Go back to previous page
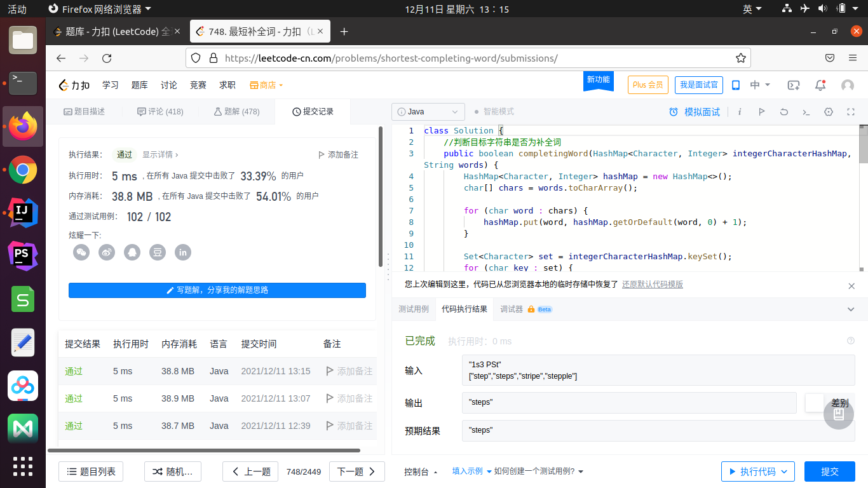The width and height of the screenshot is (868, 488). pyautogui.click(x=61, y=58)
